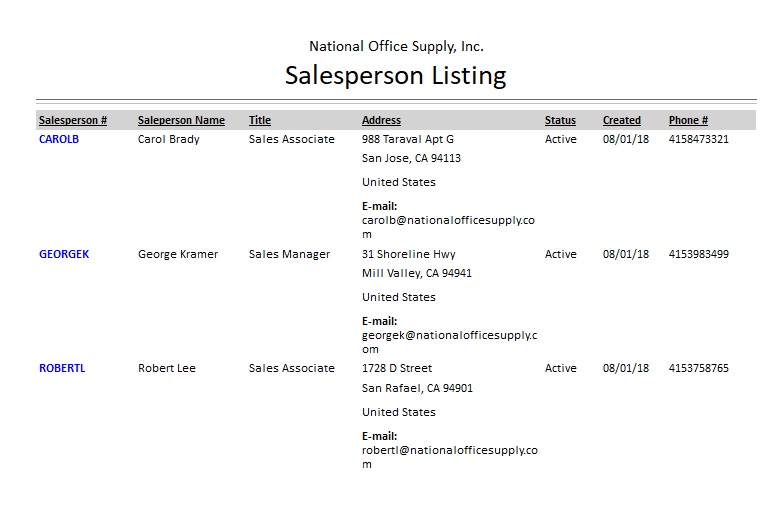Click the Saleperson Name column header
The height and width of the screenshot is (507, 781).
181,121
